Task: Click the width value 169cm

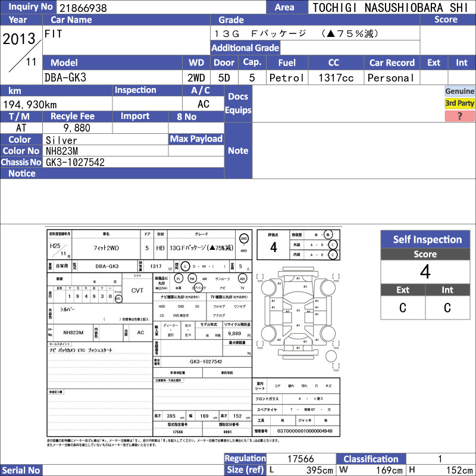Action: (389, 470)
